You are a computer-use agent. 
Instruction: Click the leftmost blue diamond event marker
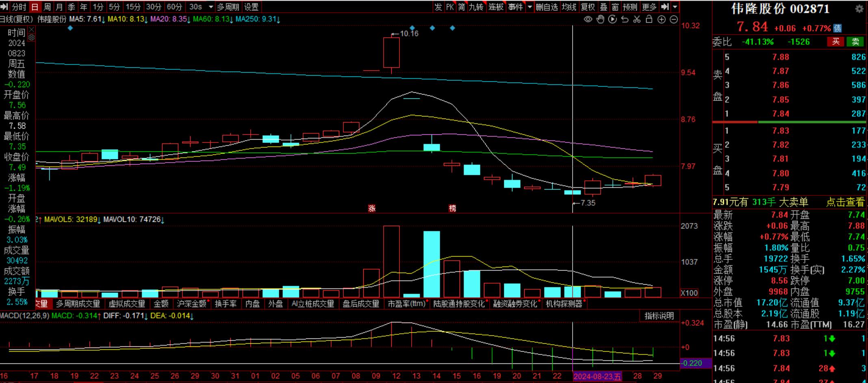click(x=70, y=28)
